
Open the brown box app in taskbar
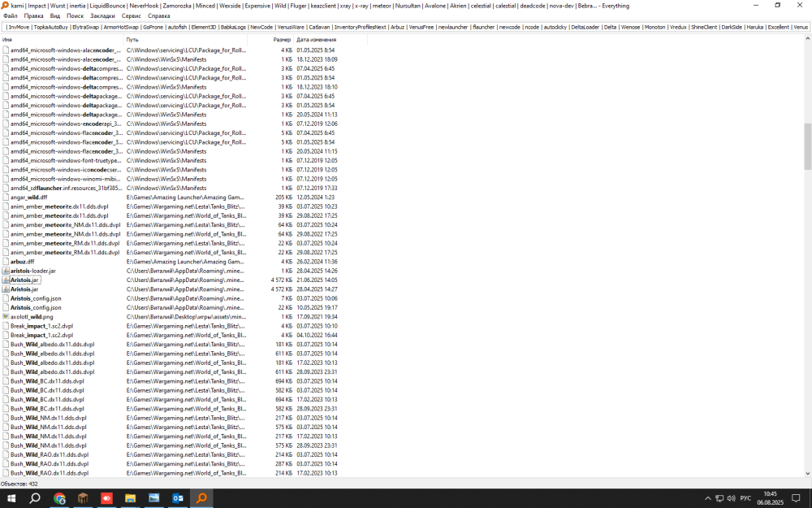coord(83,498)
